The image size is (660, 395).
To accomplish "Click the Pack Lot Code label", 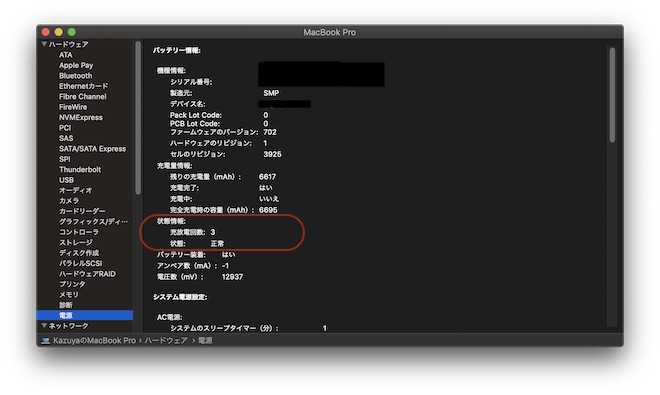I will pyautogui.click(x=196, y=115).
